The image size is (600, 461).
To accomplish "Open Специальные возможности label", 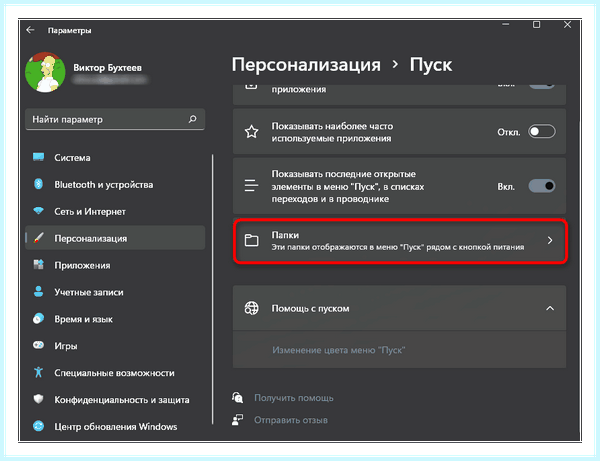I will click(114, 373).
